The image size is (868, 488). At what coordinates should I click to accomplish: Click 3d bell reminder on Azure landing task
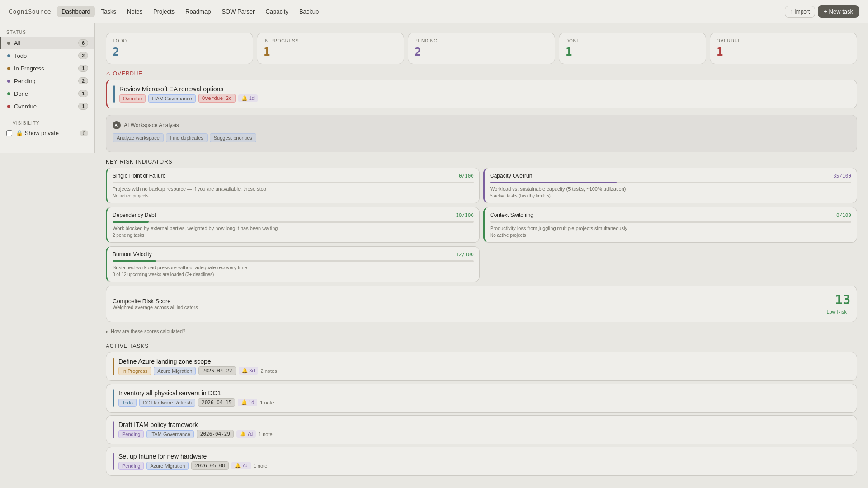coord(248,371)
